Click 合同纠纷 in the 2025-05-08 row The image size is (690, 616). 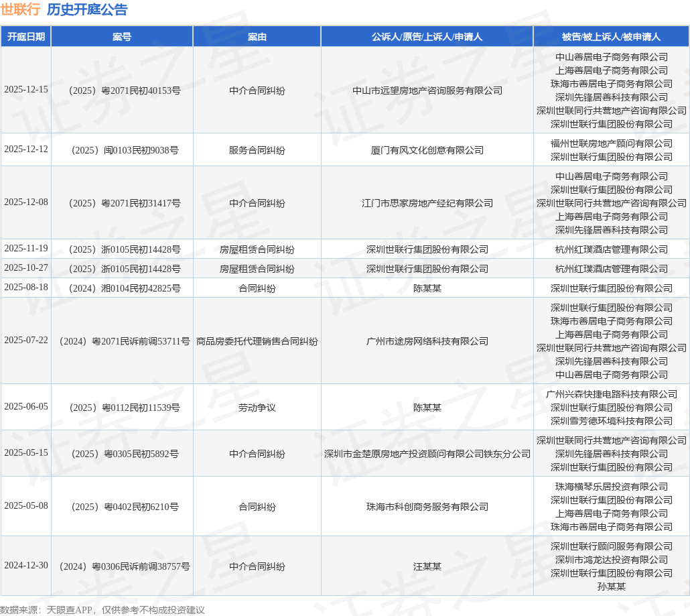257,507
